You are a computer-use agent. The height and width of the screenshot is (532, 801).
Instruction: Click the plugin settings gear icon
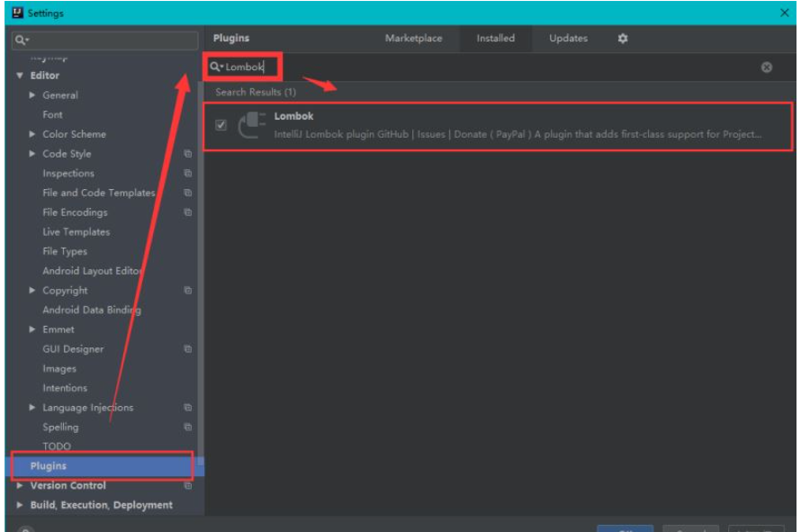click(x=622, y=39)
